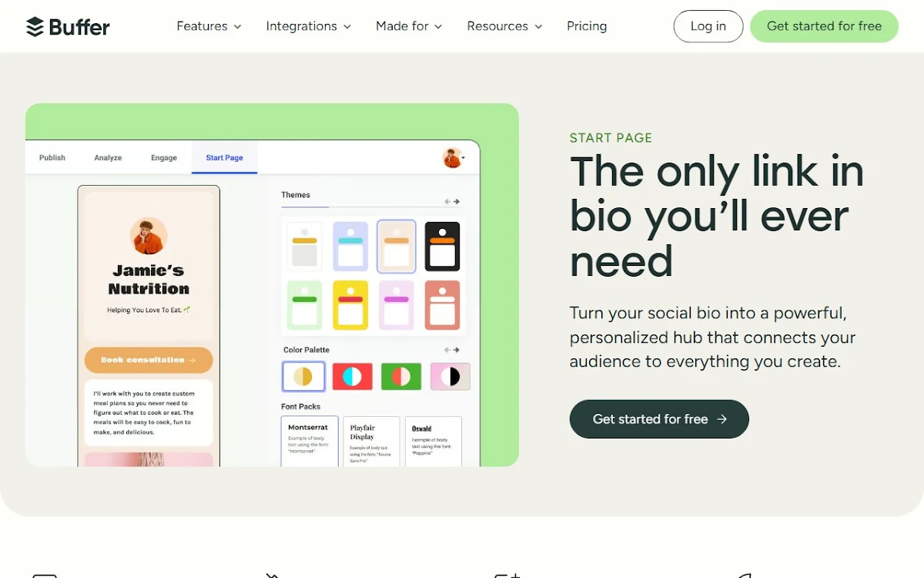Select the Publish tab in the preview

(52, 157)
